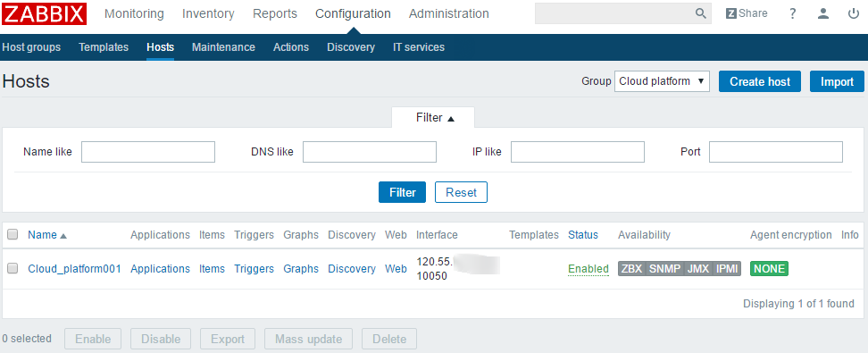Click the bottom Enable button
The image size is (868, 353).
click(x=93, y=339)
